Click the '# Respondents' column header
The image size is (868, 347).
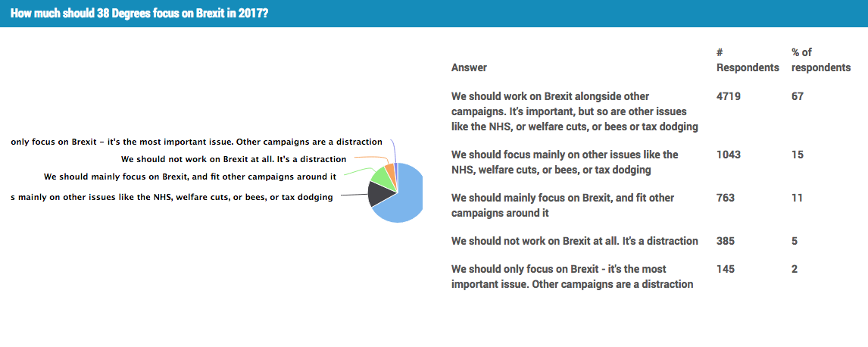(747, 60)
